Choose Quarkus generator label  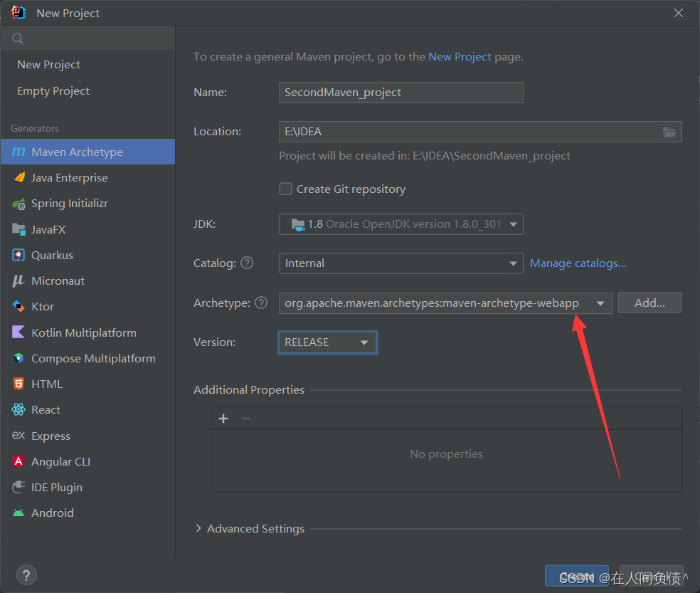52,255
